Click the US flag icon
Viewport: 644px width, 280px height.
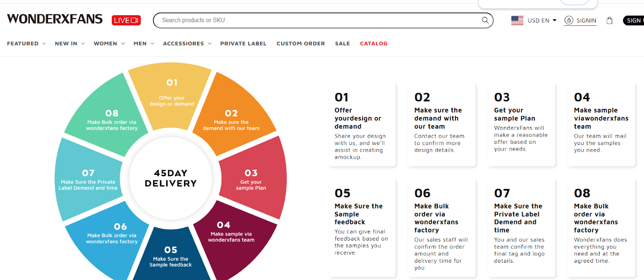tap(517, 20)
